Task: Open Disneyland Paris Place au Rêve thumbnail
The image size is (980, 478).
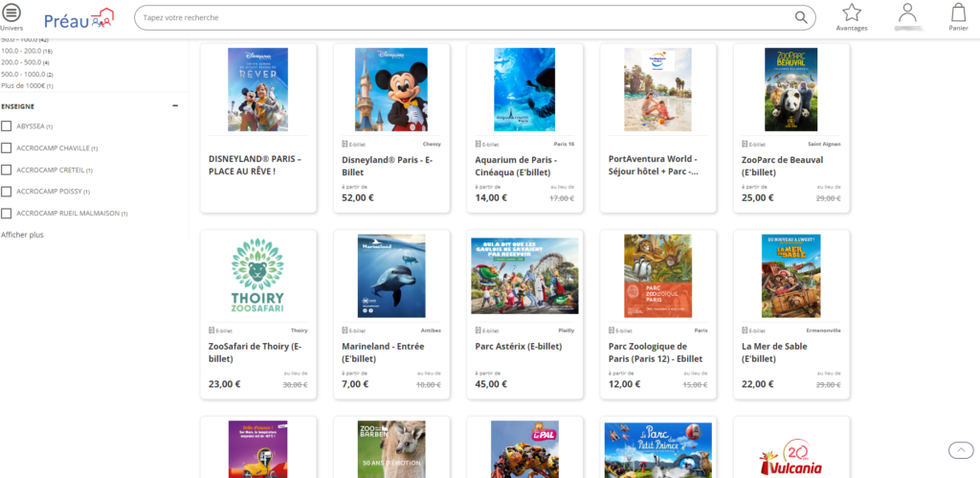Action: (257, 89)
